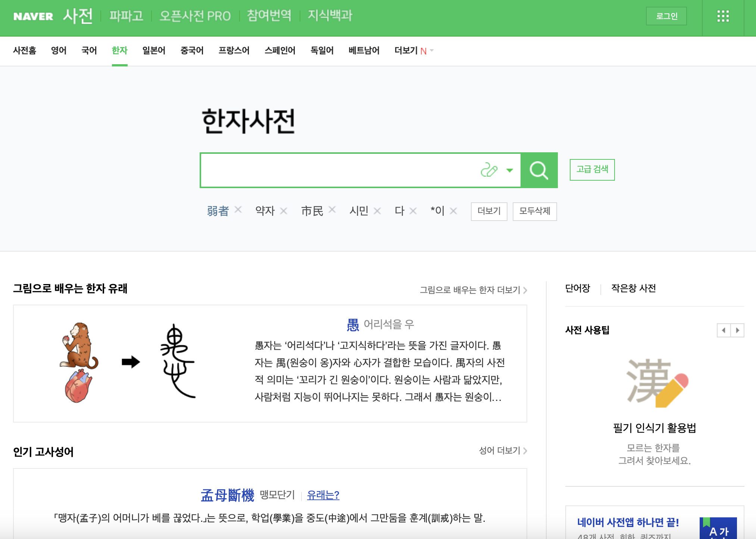Remove 市民 recent search entry

[x=332, y=210]
